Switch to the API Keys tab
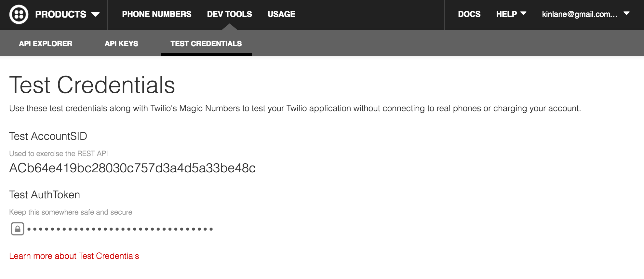The image size is (644, 279). [x=121, y=44]
